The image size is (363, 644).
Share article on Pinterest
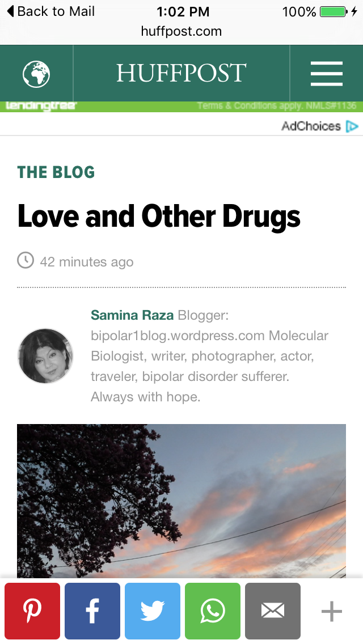[32, 611]
